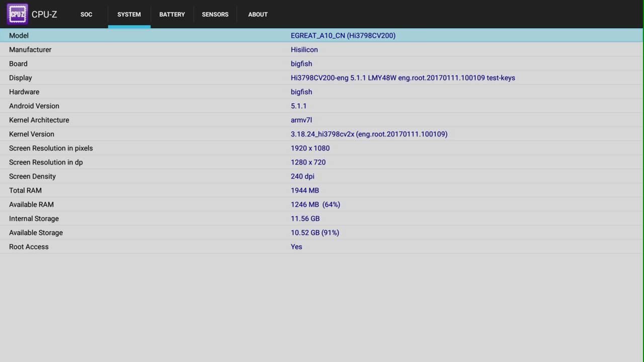The width and height of the screenshot is (644, 362).
Task: Click the Hisilicon manufacturer value
Action: (x=304, y=50)
